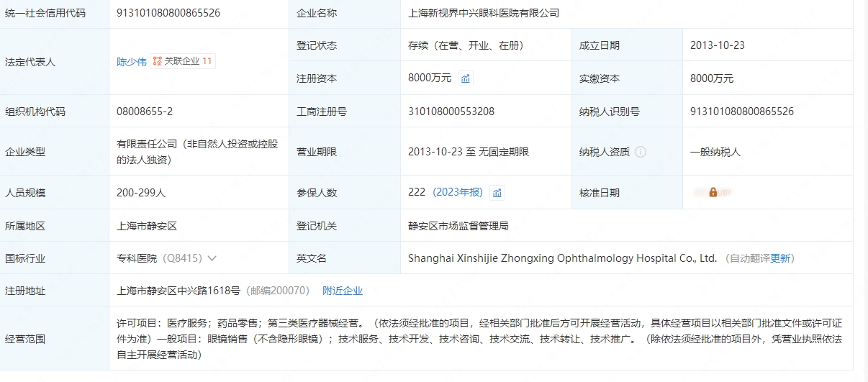The image size is (868, 382).
Task: Click the VIP lock icon for 核准日期
Action: coord(713,192)
